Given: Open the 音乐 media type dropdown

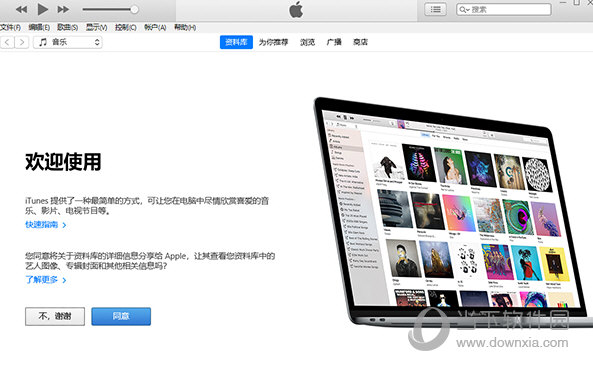Looking at the screenshot, I should (68, 42).
